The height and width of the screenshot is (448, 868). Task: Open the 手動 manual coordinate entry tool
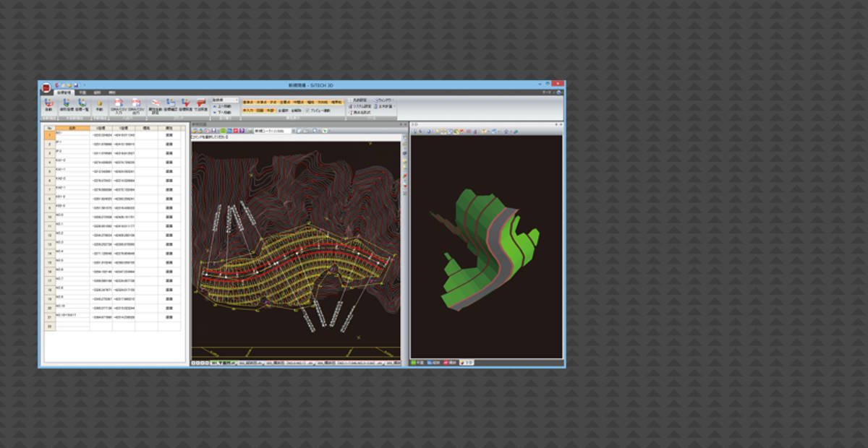100,103
